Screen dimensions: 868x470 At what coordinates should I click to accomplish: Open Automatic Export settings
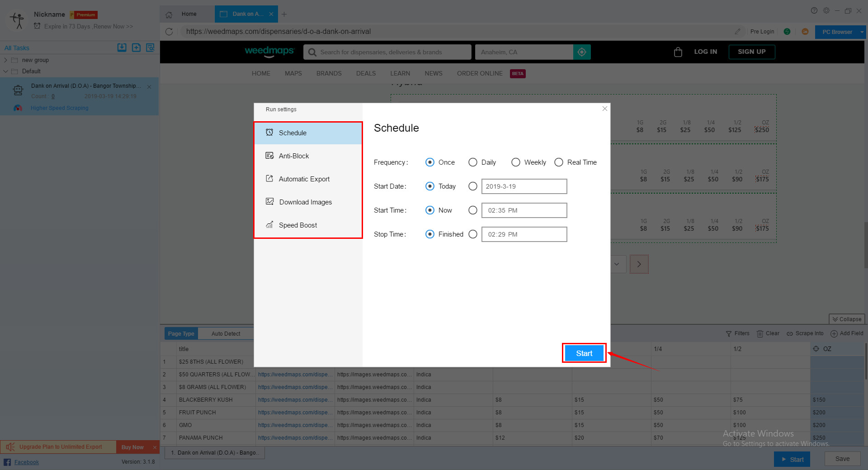tap(308, 179)
